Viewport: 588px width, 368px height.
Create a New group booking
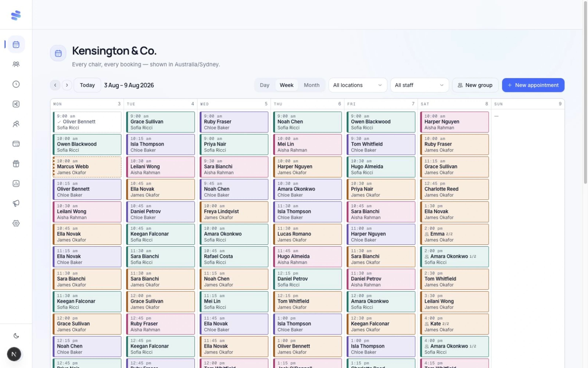pyautogui.click(x=475, y=85)
